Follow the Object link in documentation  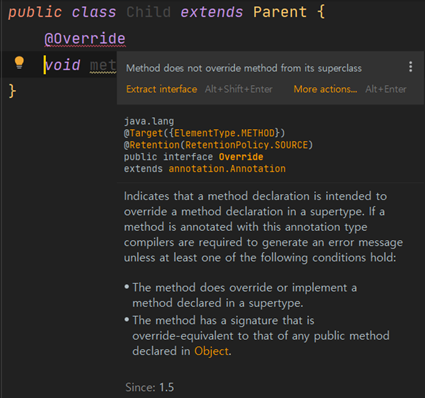click(x=212, y=351)
